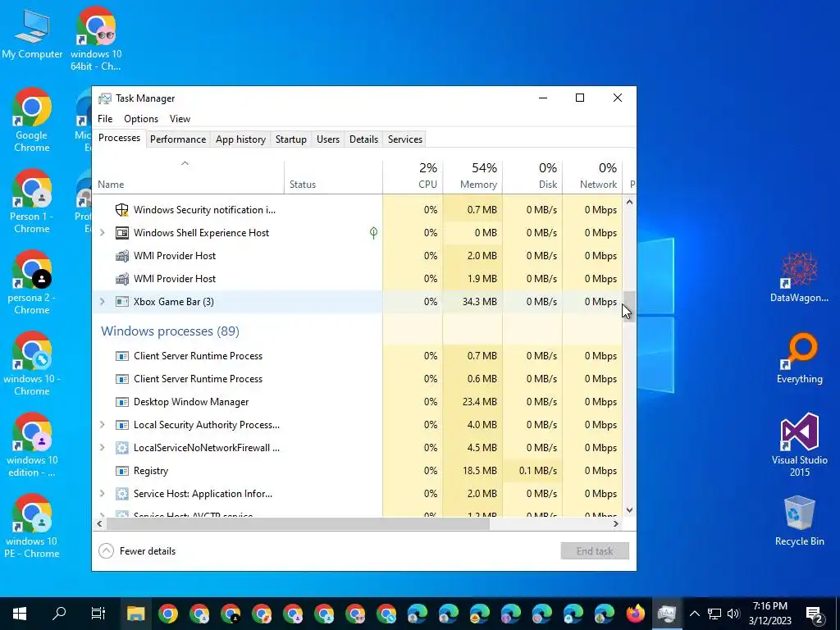Open Task View from the taskbar
The height and width of the screenshot is (630, 840).
tap(98, 614)
